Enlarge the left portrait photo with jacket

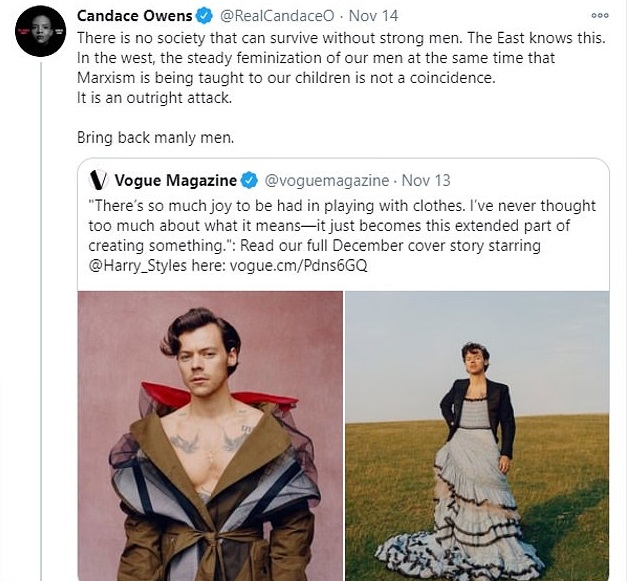pos(209,435)
